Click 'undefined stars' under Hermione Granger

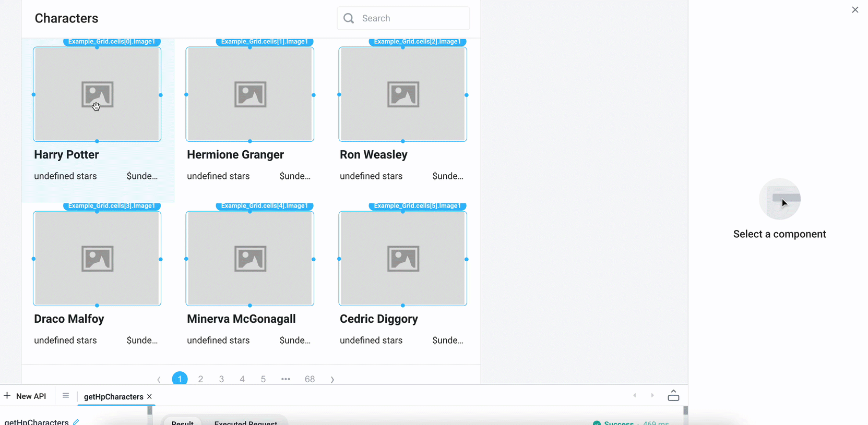tap(218, 176)
